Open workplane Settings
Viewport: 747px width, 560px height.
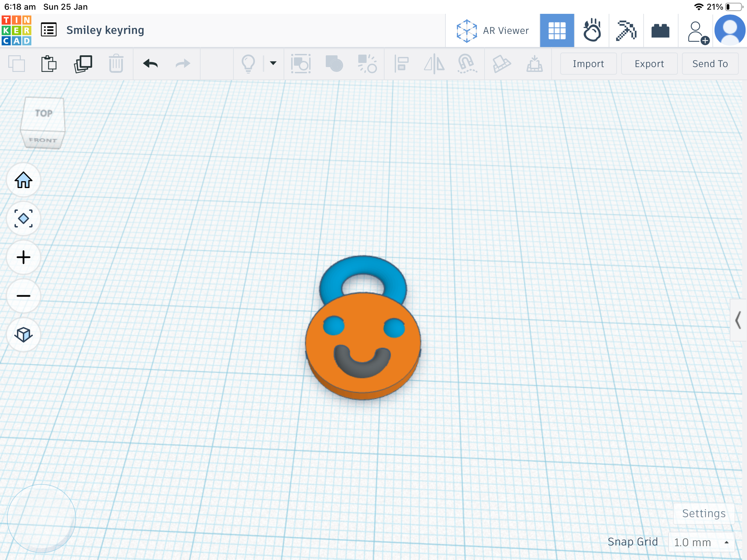tap(704, 514)
